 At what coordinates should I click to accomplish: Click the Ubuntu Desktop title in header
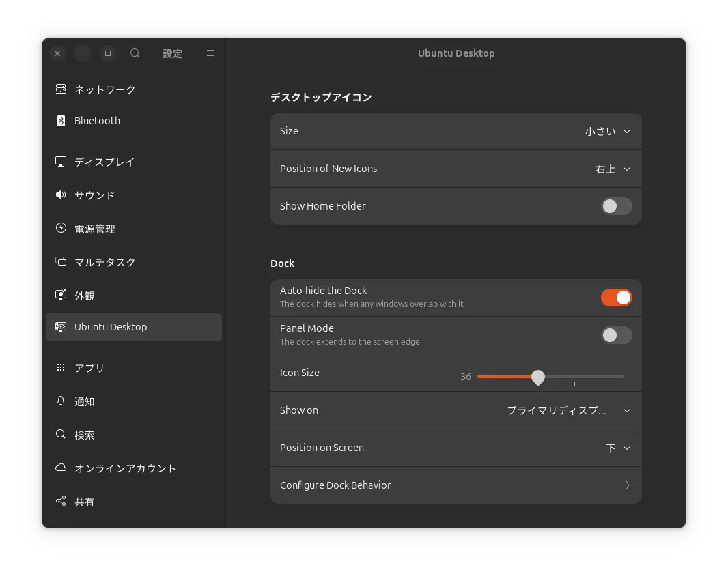(456, 53)
